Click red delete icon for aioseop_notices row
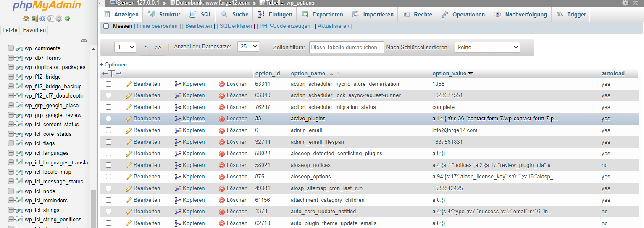This screenshot has width=644, height=228. coord(222,165)
